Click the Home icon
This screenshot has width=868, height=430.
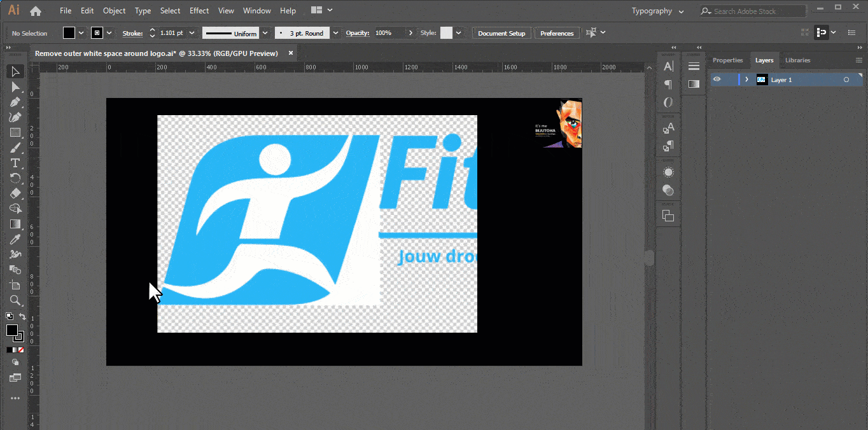[x=36, y=11]
